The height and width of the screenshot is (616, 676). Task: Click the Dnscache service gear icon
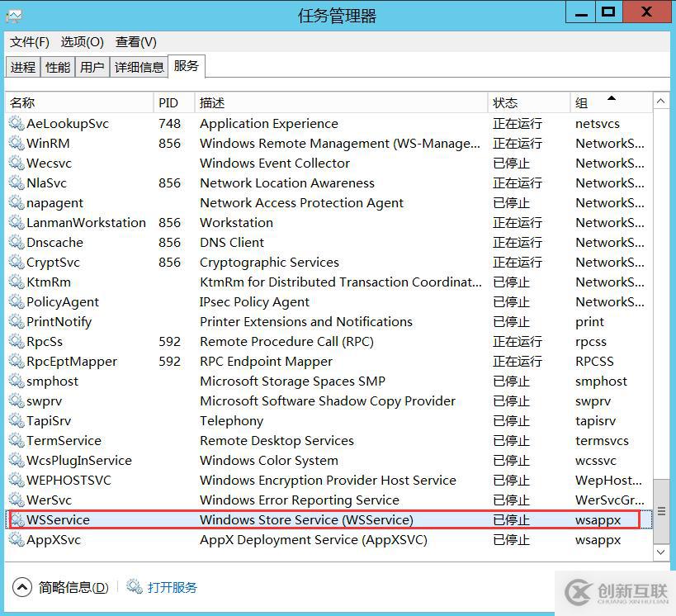(17, 242)
